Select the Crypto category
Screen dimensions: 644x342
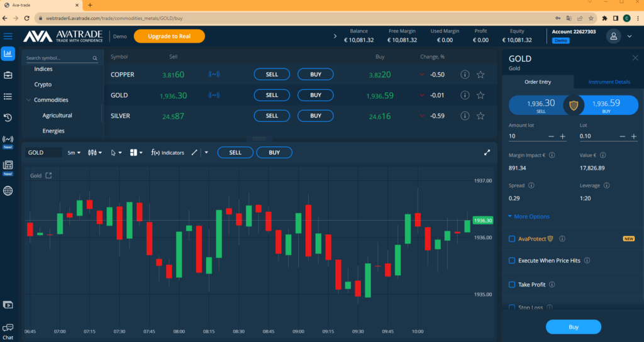[43, 84]
